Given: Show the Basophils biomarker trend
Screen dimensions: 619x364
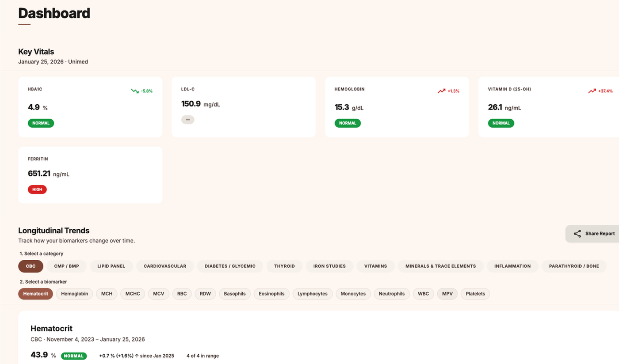Looking at the screenshot, I should (235, 294).
